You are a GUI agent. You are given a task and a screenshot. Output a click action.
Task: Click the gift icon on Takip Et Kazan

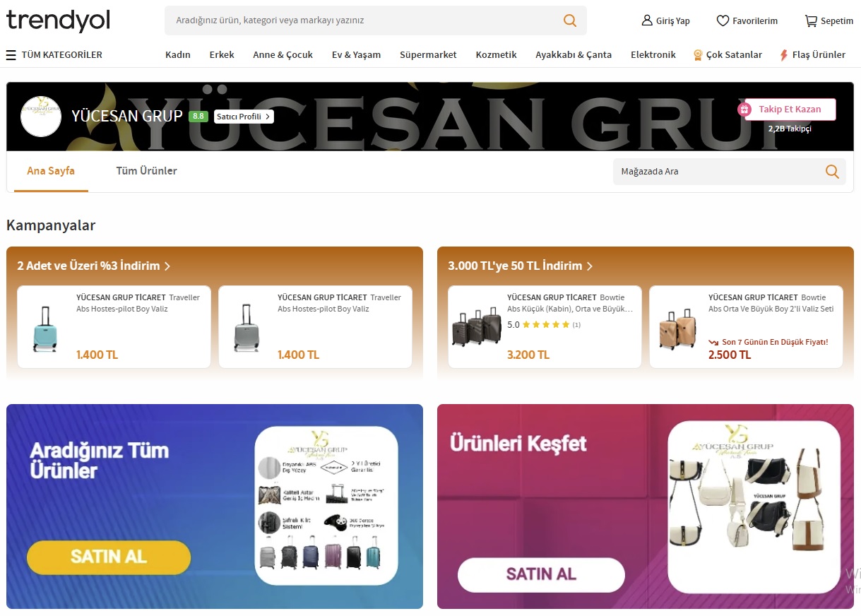pos(744,109)
